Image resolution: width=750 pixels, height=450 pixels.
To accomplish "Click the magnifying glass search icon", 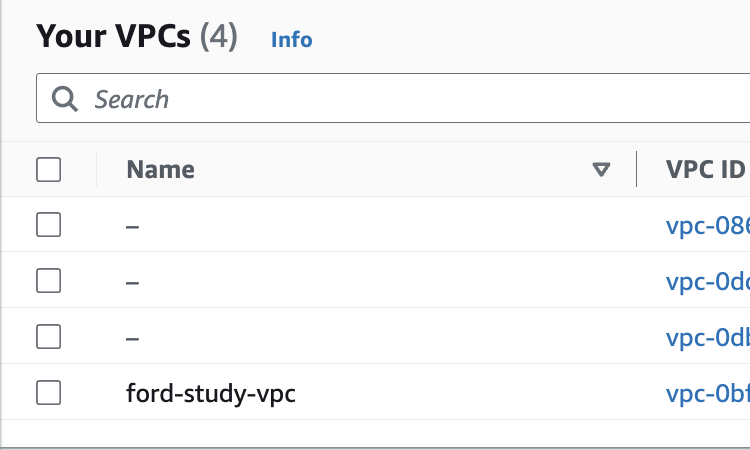I will click(65, 99).
